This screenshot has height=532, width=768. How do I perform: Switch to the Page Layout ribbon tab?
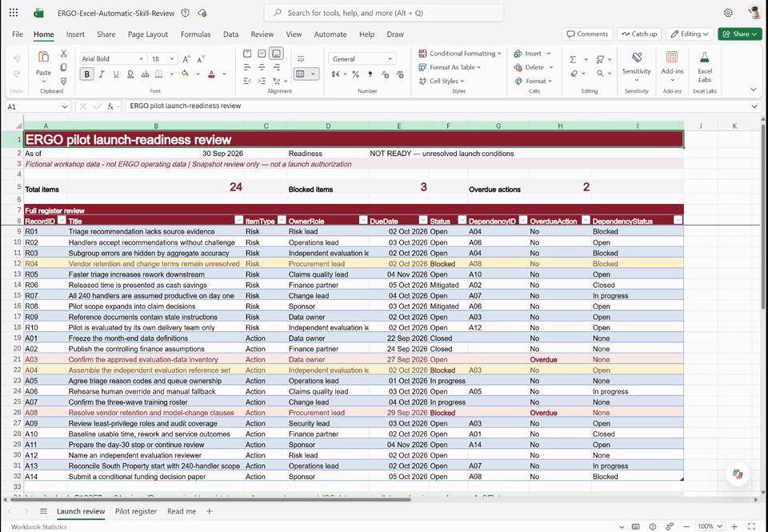point(148,34)
